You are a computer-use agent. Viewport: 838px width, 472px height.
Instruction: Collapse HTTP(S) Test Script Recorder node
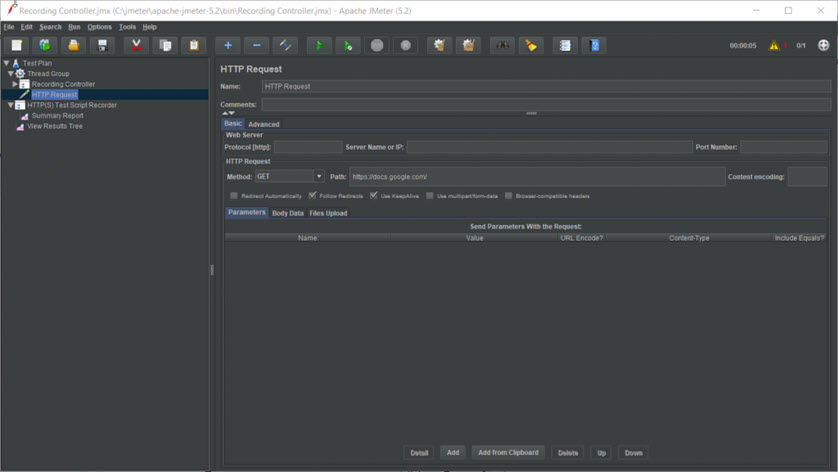[11, 105]
